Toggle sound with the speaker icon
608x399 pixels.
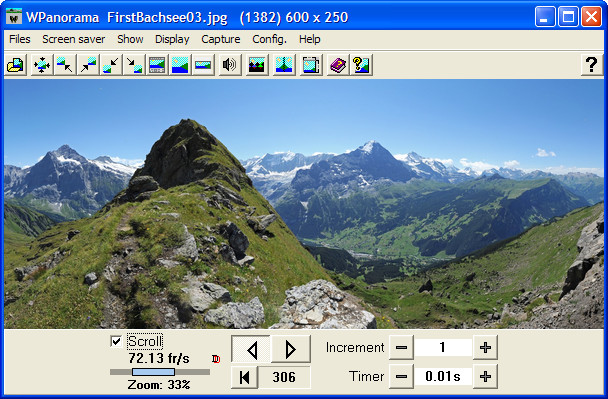pyautogui.click(x=230, y=64)
